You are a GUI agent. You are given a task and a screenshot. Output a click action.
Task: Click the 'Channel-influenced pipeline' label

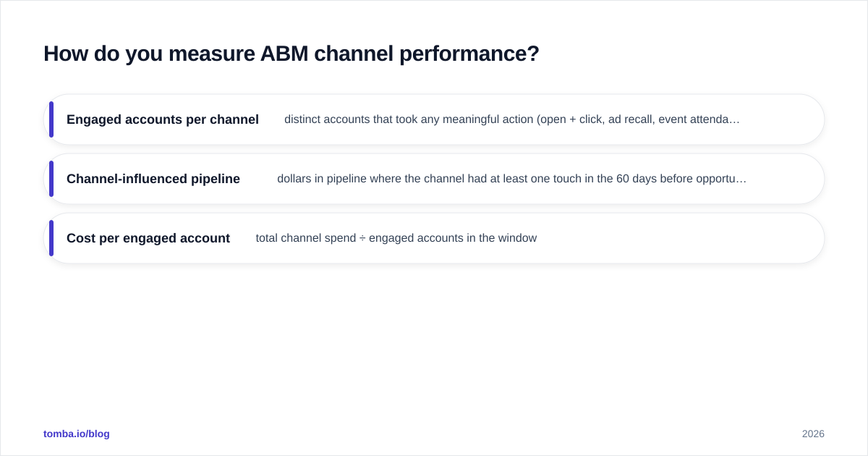click(x=153, y=179)
